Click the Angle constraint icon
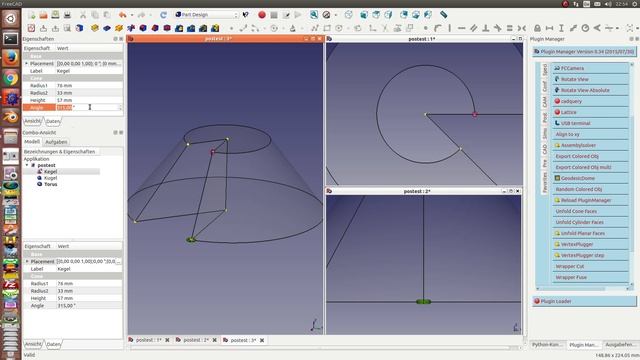Viewport: 640px width, 360px height. [597, 28]
